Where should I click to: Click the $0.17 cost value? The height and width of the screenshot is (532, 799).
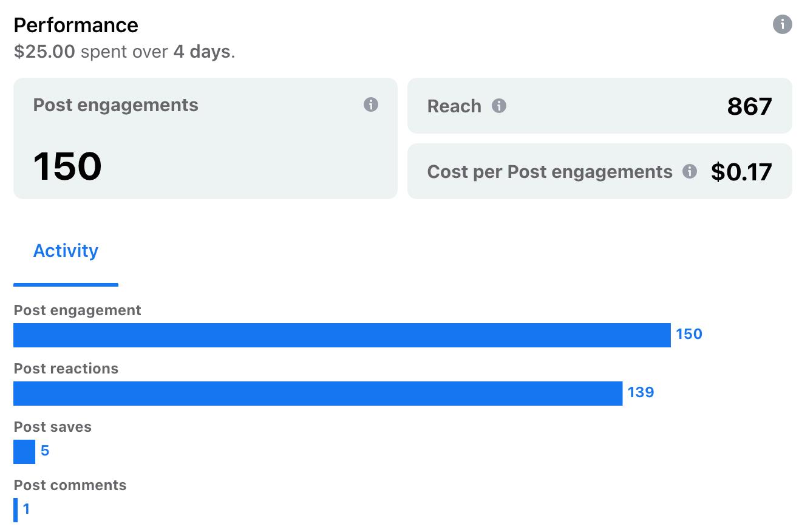741,172
